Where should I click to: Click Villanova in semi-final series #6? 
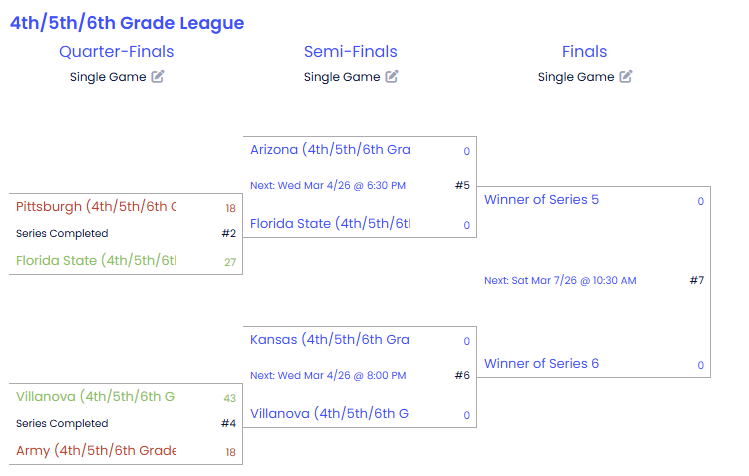(x=330, y=414)
